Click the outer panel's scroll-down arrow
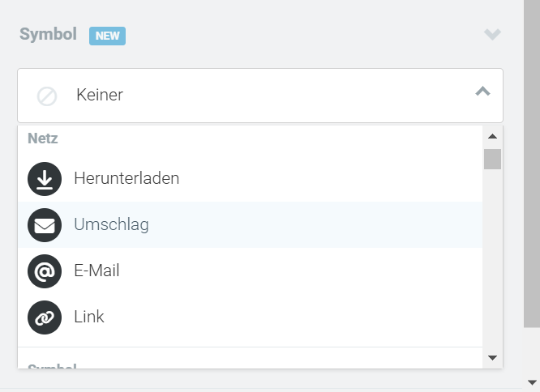The height and width of the screenshot is (392, 540). pyautogui.click(x=532, y=382)
